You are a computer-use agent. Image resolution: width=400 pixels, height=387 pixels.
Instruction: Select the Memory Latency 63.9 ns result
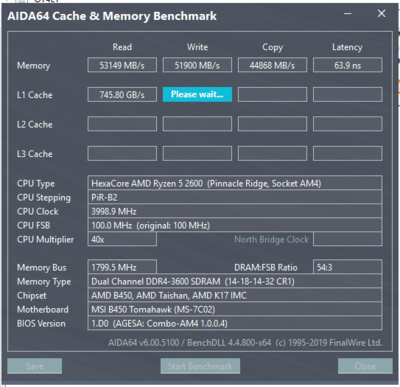pos(348,65)
